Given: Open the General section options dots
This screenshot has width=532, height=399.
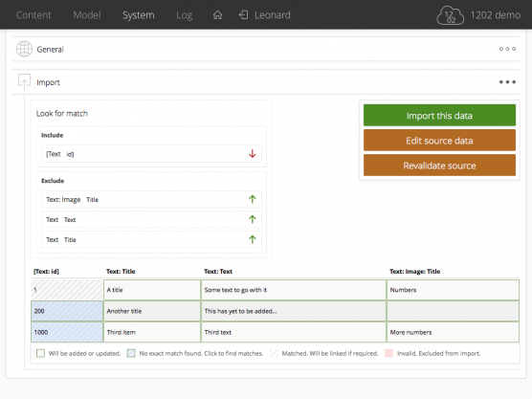Looking at the screenshot, I should tap(507, 49).
